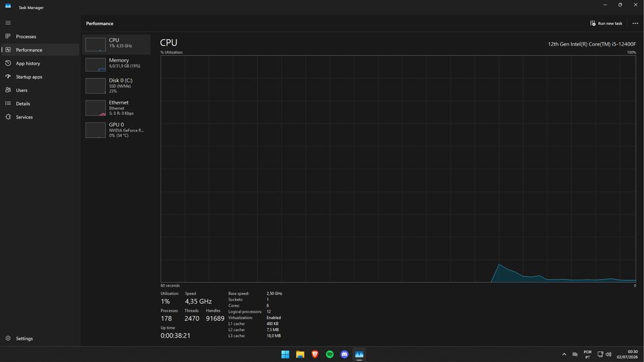This screenshot has height=362, width=644.
Task: Click the Threads count 2470
Action: (x=192, y=318)
